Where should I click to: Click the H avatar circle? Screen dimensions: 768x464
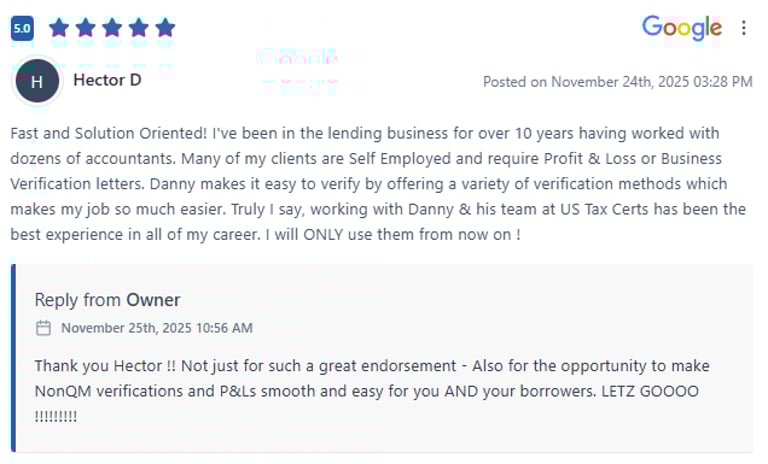click(37, 81)
